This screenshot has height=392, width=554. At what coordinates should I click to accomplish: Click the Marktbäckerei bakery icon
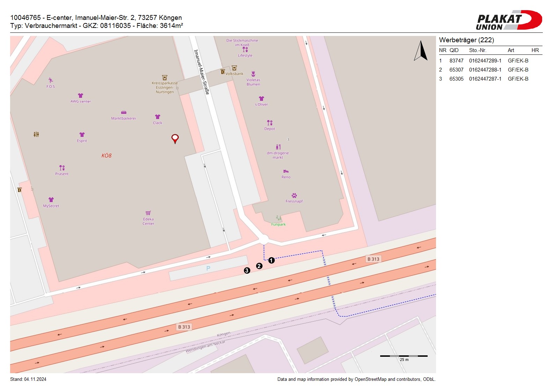point(124,112)
